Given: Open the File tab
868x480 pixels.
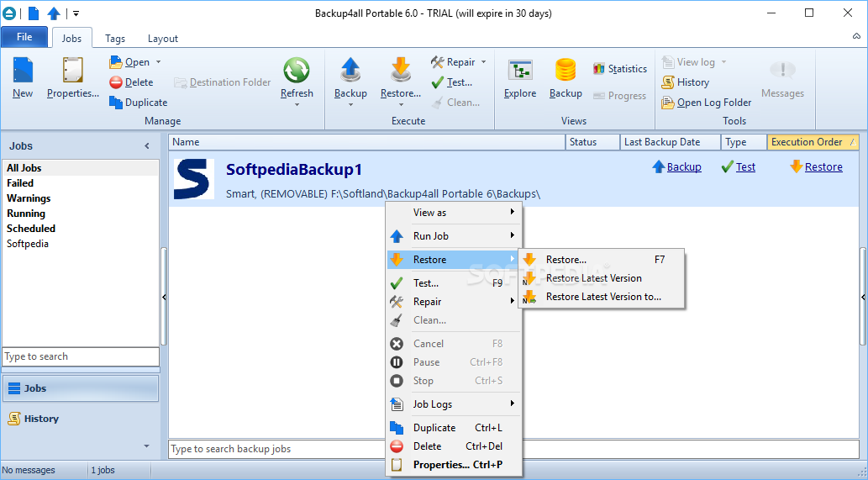Looking at the screenshot, I should coord(24,37).
